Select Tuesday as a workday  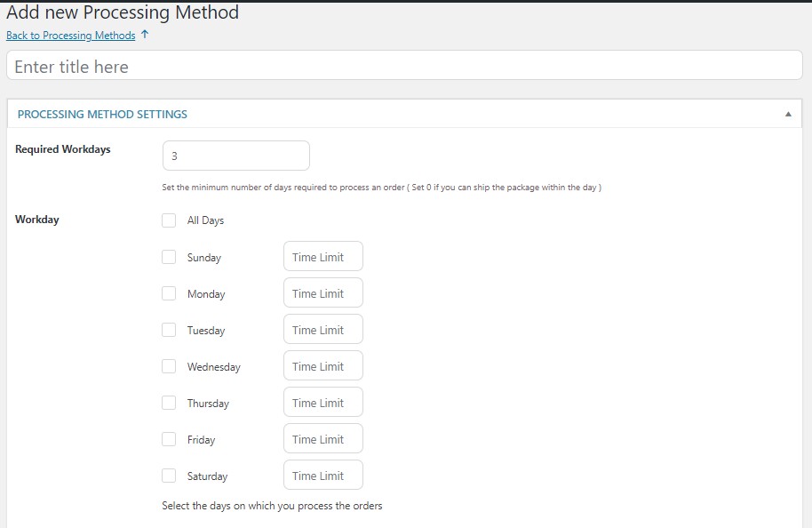[x=169, y=330]
